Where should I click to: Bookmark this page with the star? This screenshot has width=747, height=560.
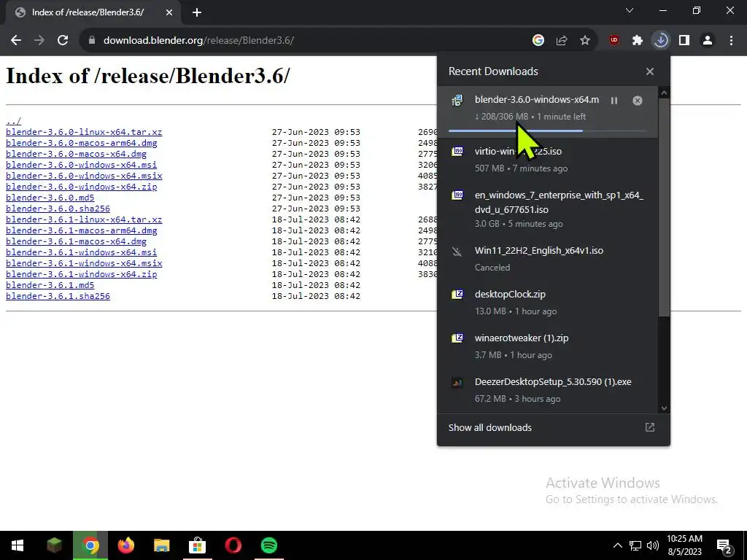click(585, 41)
